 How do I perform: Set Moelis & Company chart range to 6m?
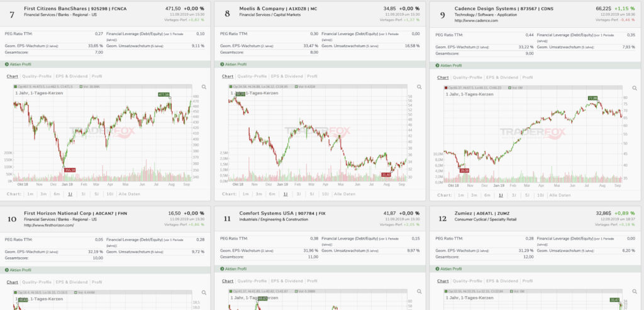[x=272, y=194]
